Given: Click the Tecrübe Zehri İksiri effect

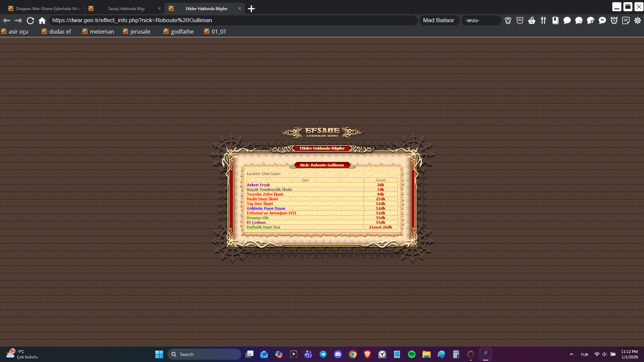Looking at the screenshot, I should coord(265,194).
